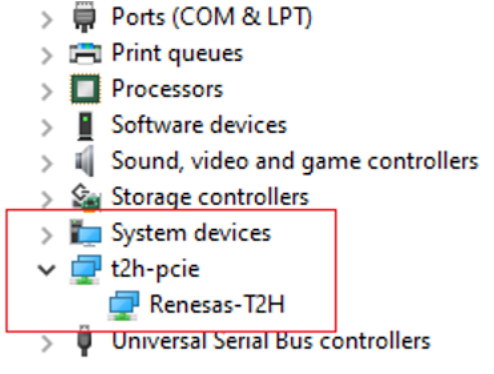Screen dimensions: 494x374
Task: Click the Software devices tower icon
Action: click(x=85, y=126)
